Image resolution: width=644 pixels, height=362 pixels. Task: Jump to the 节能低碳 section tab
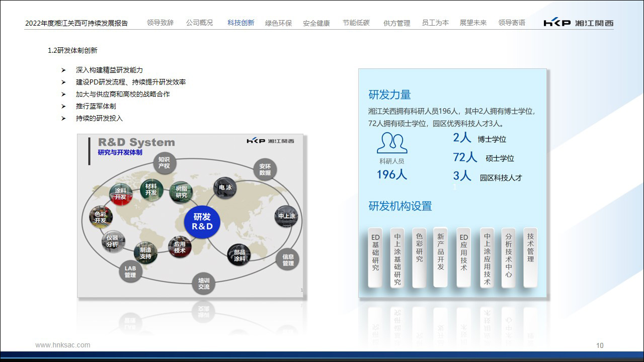coord(356,23)
